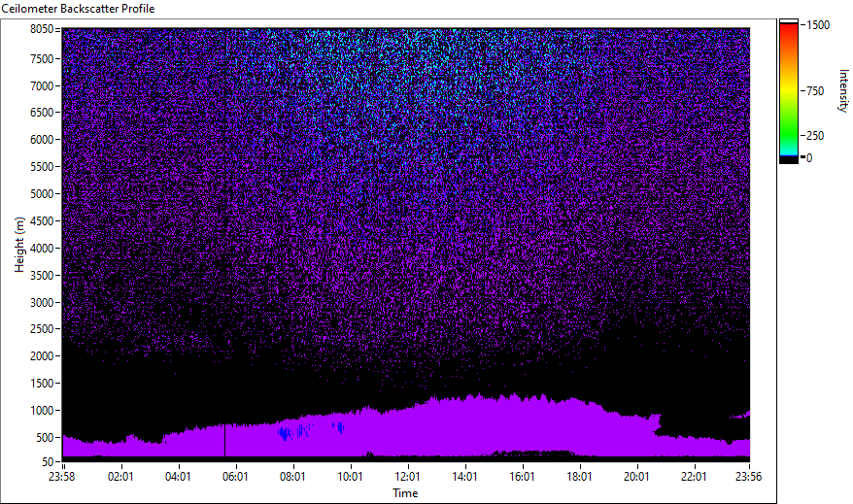Image resolution: width=853 pixels, height=504 pixels.
Task: Click the 2000 height axis value
Action: 42,356
